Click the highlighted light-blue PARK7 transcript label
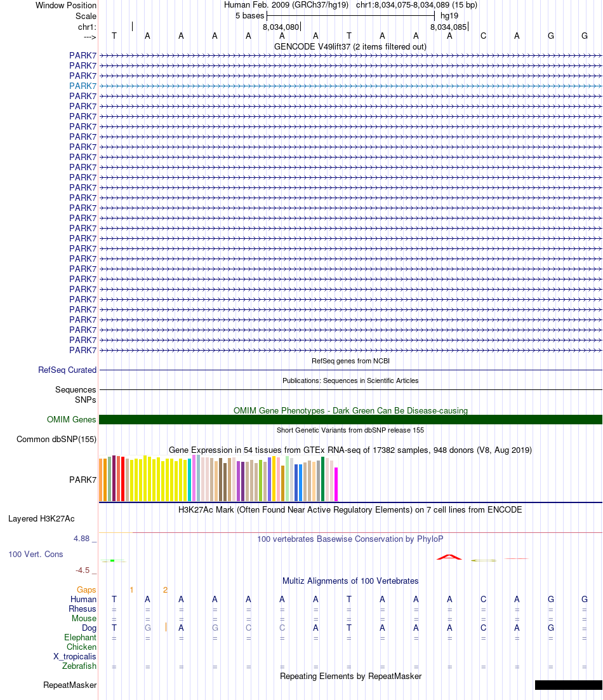The width and height of the screenshot is (603, 700). pyautogui.click(x=83, y=86)
